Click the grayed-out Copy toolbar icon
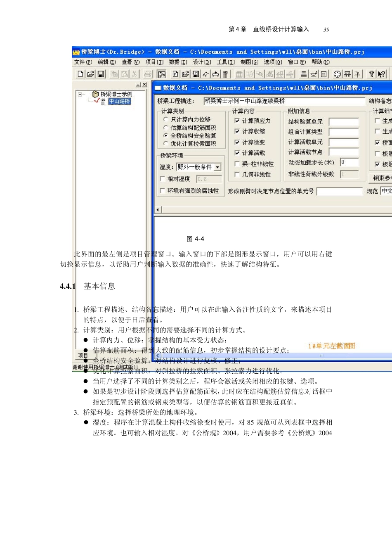The width and height of the screenshot is (392, 555). point(114,74)
